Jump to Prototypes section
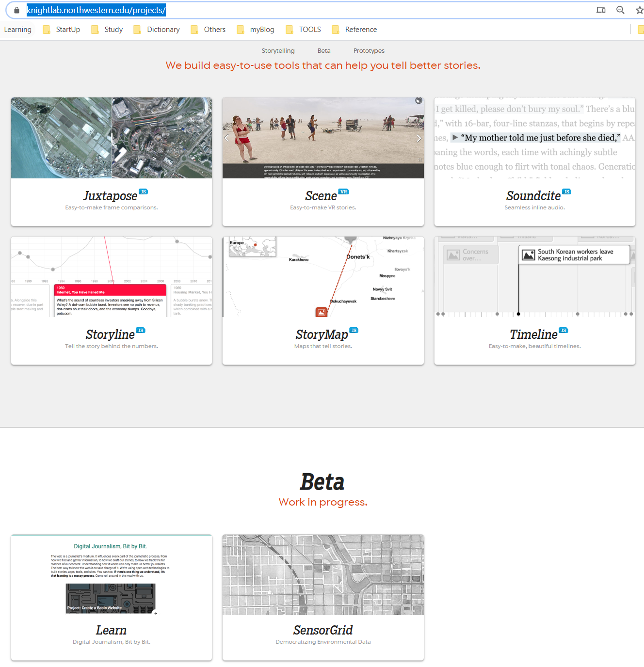This screenshot has width=644, height=667. click(369, 51)
